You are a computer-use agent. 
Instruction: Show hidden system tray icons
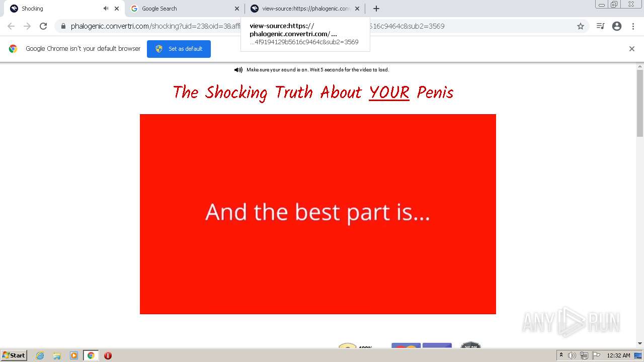(561, 355)
